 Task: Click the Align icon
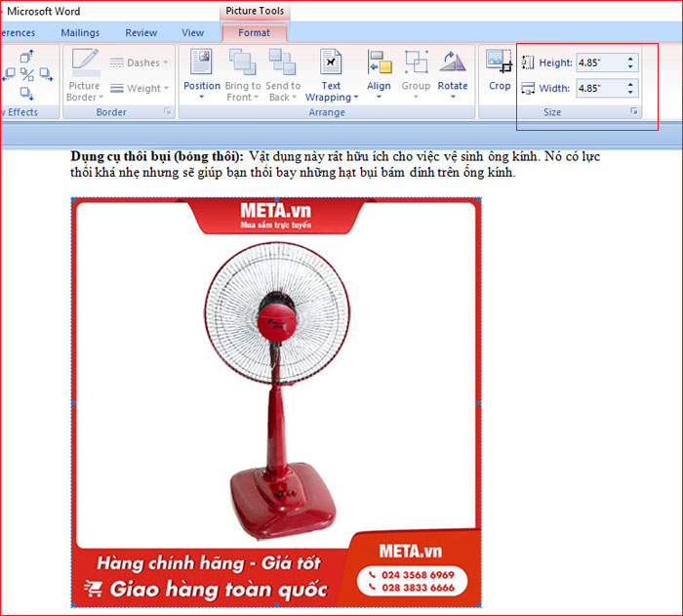[x=379, y=62]
